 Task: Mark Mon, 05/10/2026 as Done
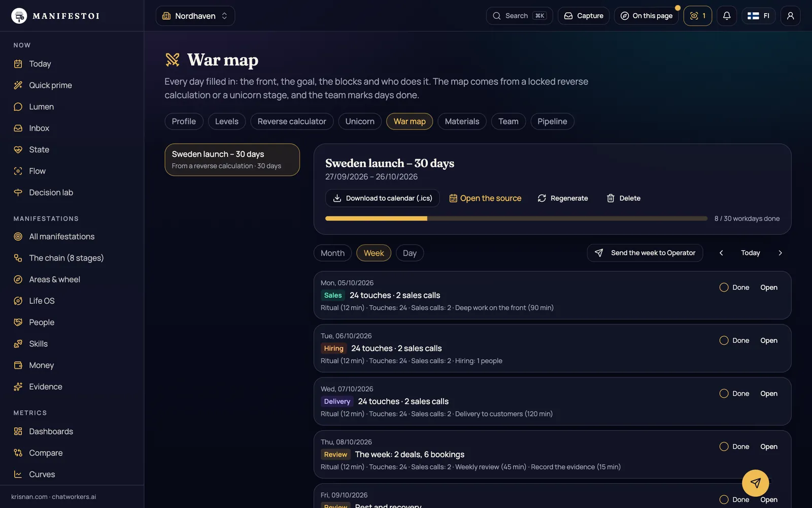pos(734,288)
